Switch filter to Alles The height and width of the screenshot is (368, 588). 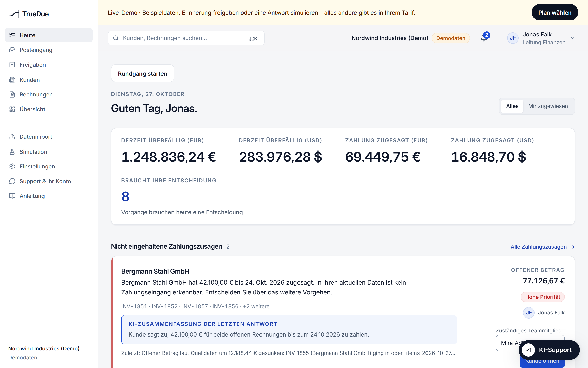[x=512, y=106]
